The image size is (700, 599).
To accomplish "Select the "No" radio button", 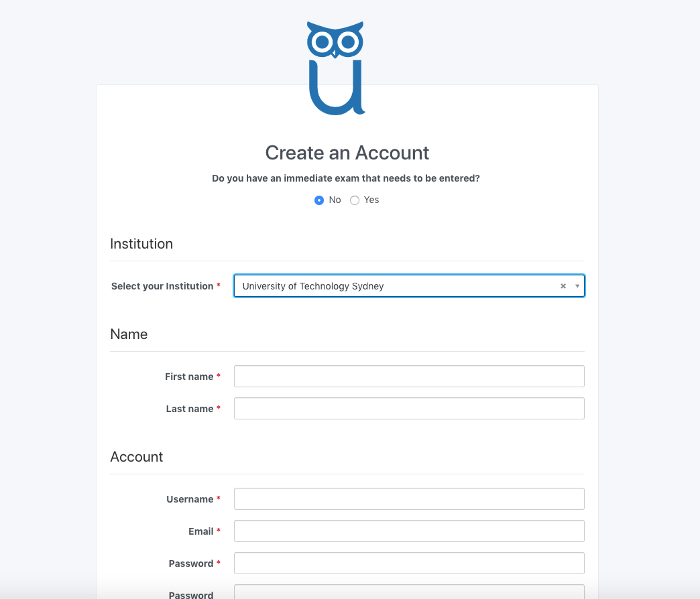I will tap(319, 200).
